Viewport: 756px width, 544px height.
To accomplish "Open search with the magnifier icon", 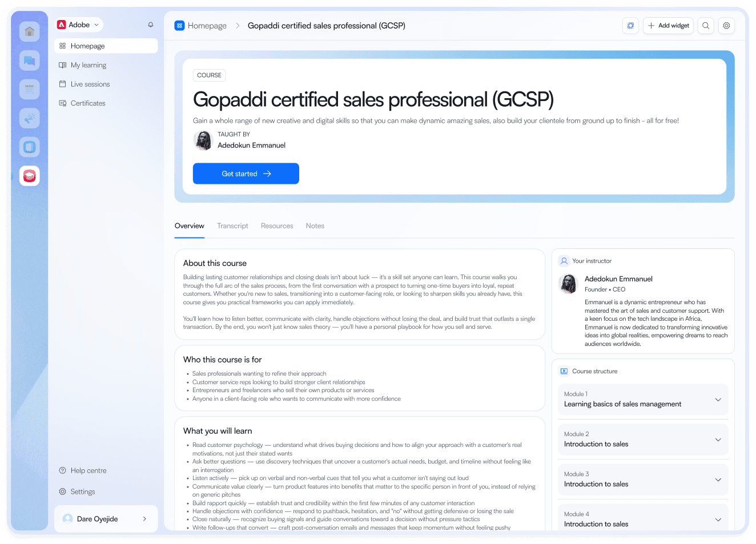I will [706, 26].
